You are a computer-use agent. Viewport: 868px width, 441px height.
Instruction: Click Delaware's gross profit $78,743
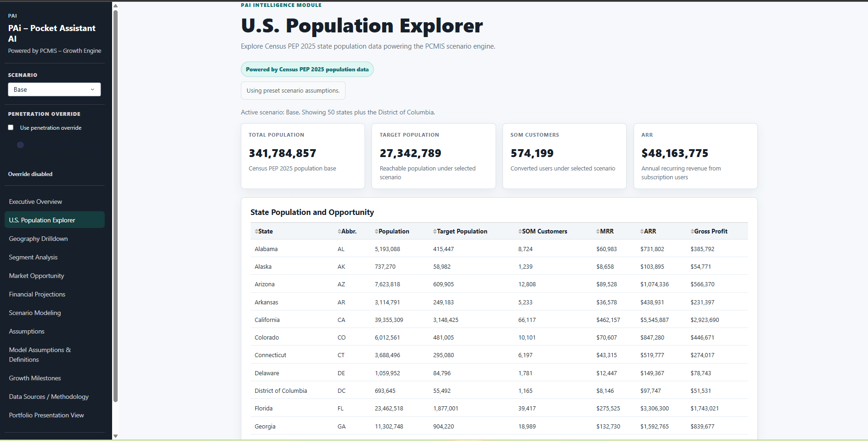(x=701, y=373)
